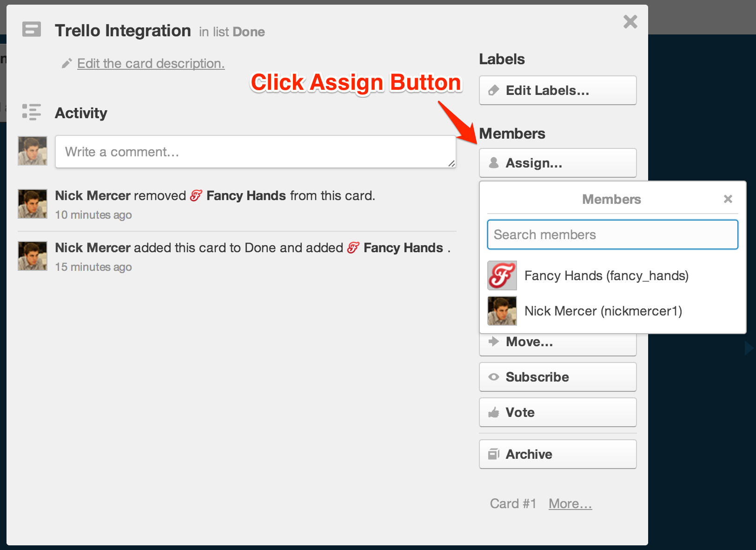Click the avatar beside the comment box

point(33,151)
